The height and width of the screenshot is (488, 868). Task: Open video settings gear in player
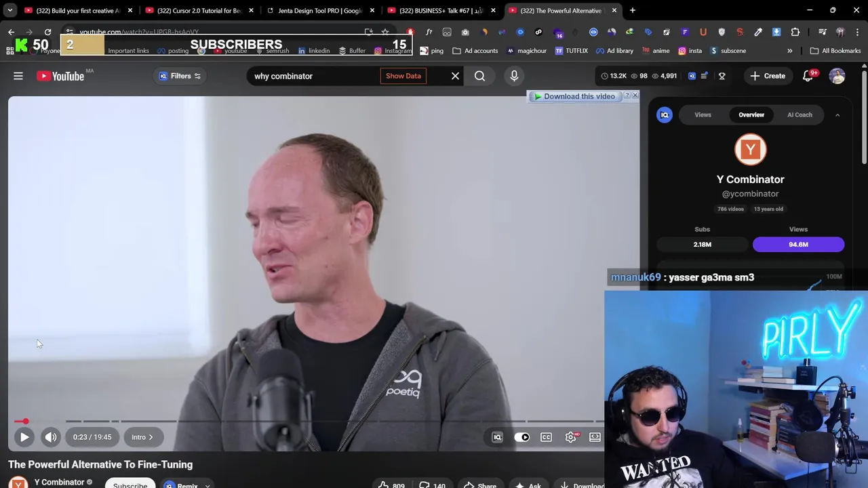coord(571,437)
